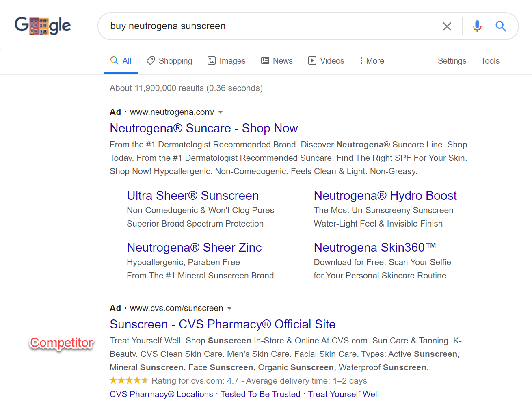
Task: Click 'The Most Un-Sunscreeny Sunscreen' text
Action: coord(384,210)
